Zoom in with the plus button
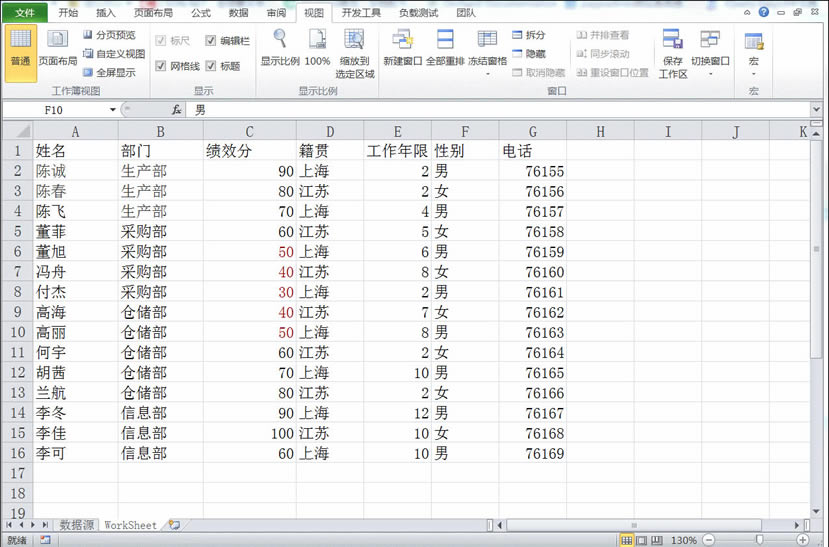Image resolution: width=829 pixels, height=547 pixels. 803,540
